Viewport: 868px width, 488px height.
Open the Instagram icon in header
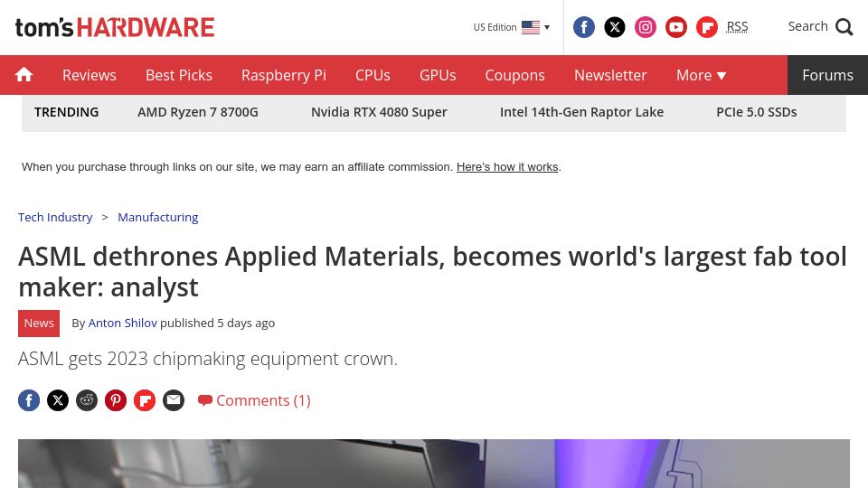[x=645, y=27]
